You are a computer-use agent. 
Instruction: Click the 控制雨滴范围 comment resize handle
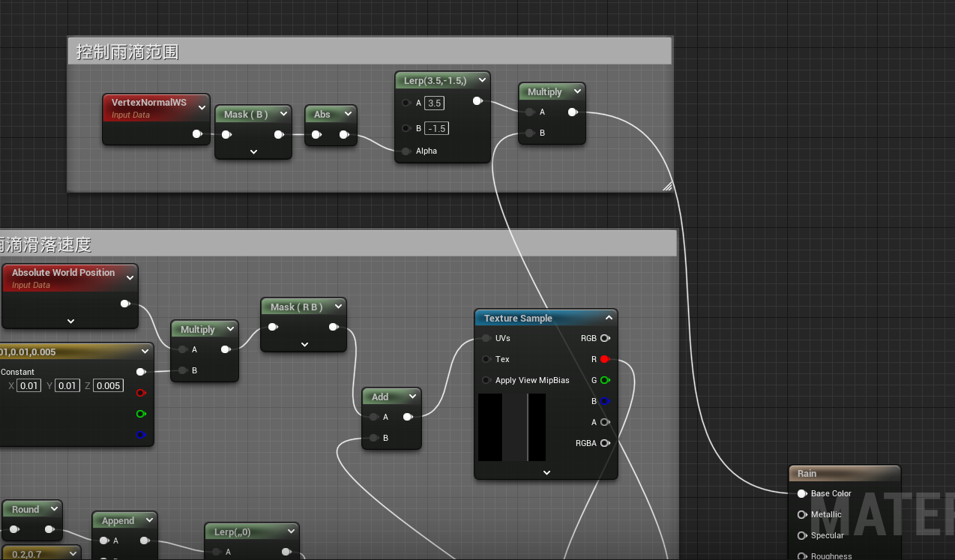pyautogui.click(x=667, y=187)
